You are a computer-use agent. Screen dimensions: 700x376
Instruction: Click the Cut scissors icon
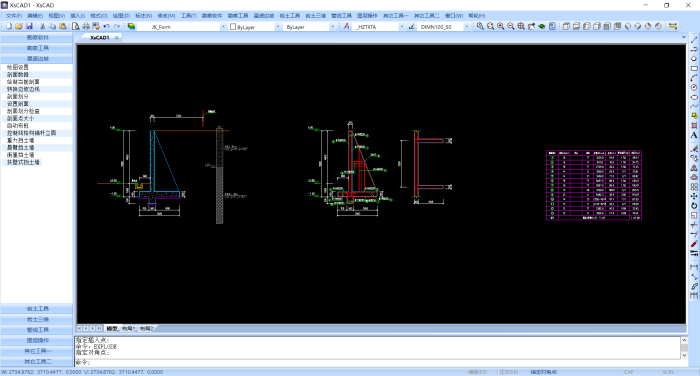42,27
